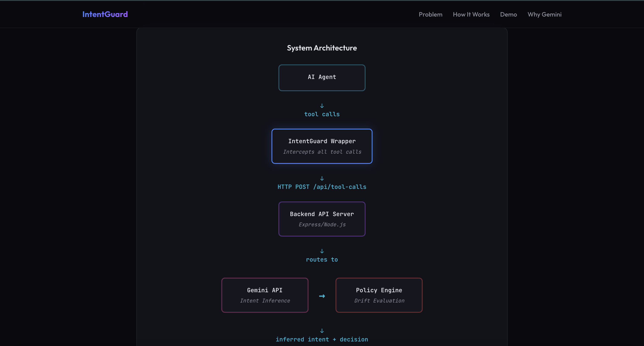Click the IntentGuard logo

click(105, 14)
